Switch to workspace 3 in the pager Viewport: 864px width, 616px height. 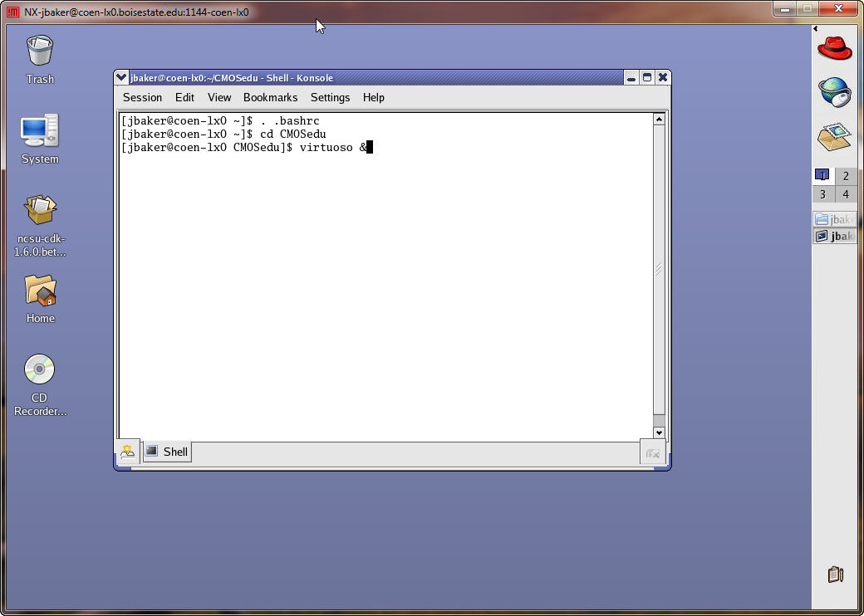tap(822, 194)
